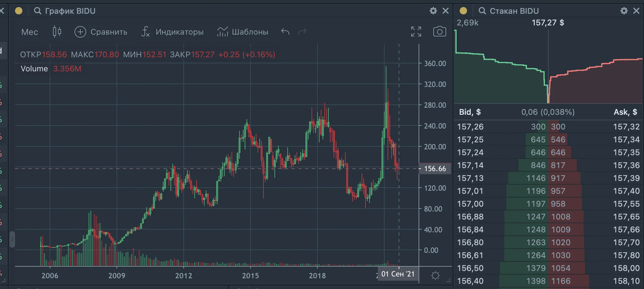Select bid price 156,50
Image resolution: width=644 pixels, height=289 pixels.
tap(470, 268)
